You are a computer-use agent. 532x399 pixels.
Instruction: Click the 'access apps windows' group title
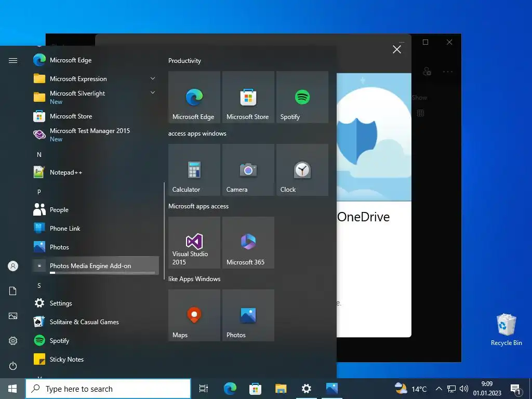coord(197,134)
